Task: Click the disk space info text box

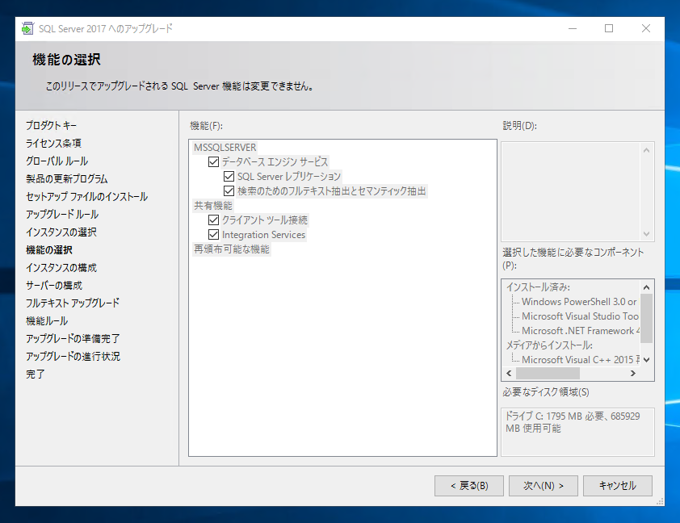Action: coord(578,431)
